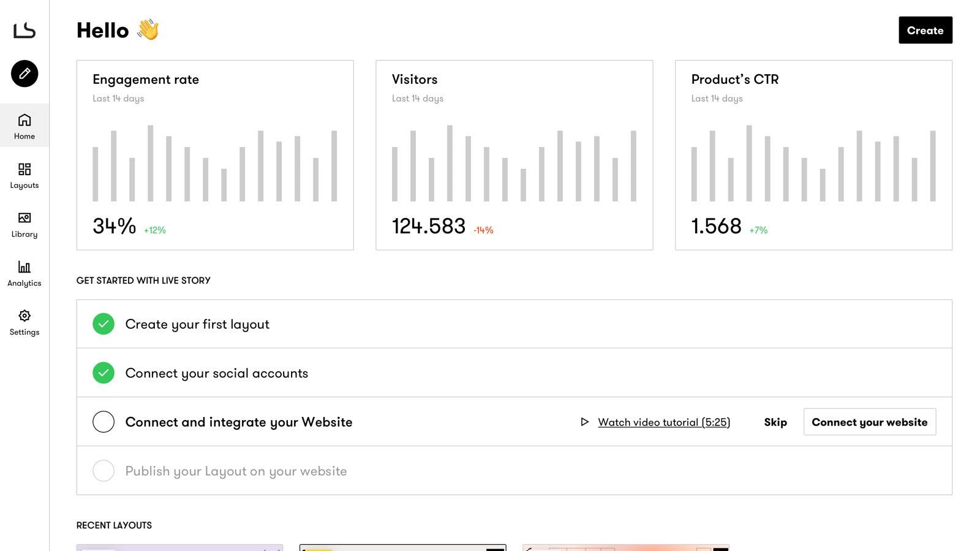This screenshot has width=980, height=551.
Task: Check the 'Connect and integrate your Website' circle
Action: [x=104, y=422]
